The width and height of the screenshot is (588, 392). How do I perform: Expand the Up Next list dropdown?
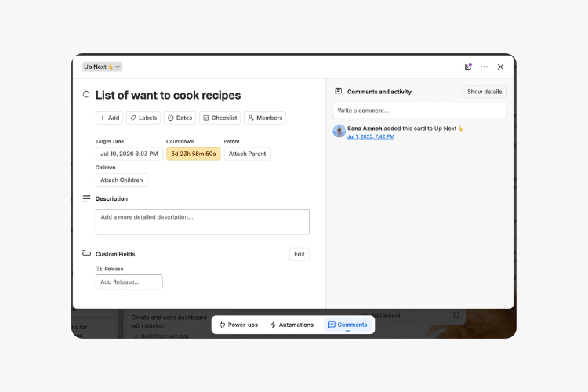102,67
